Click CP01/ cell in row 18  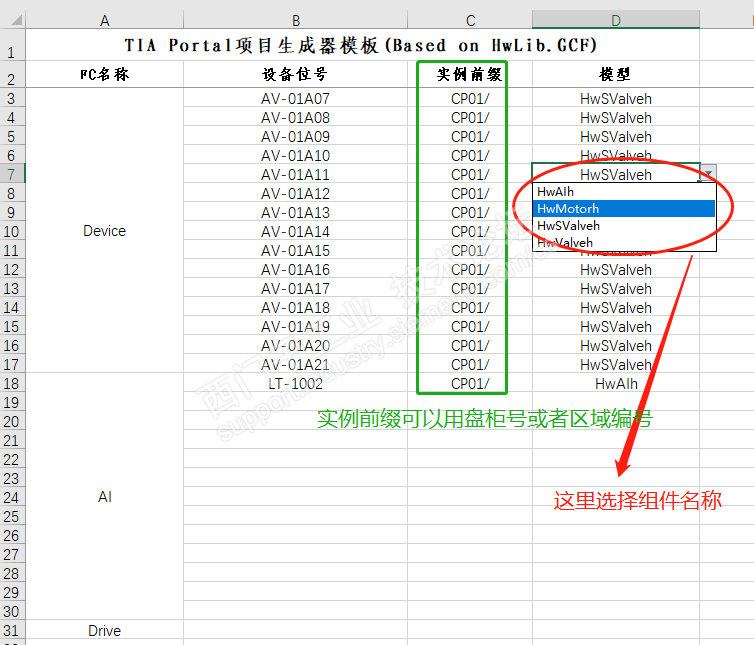point(470,383)
